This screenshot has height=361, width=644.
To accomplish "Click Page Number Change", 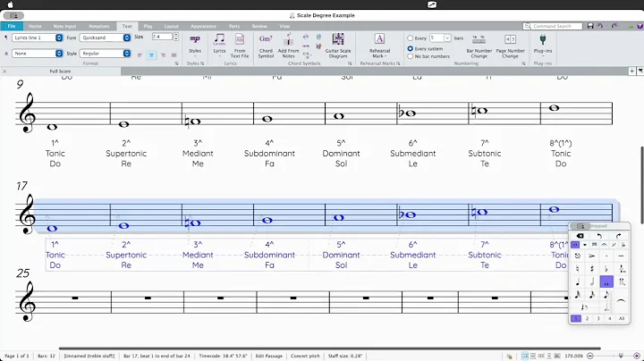I will (510, 46).
